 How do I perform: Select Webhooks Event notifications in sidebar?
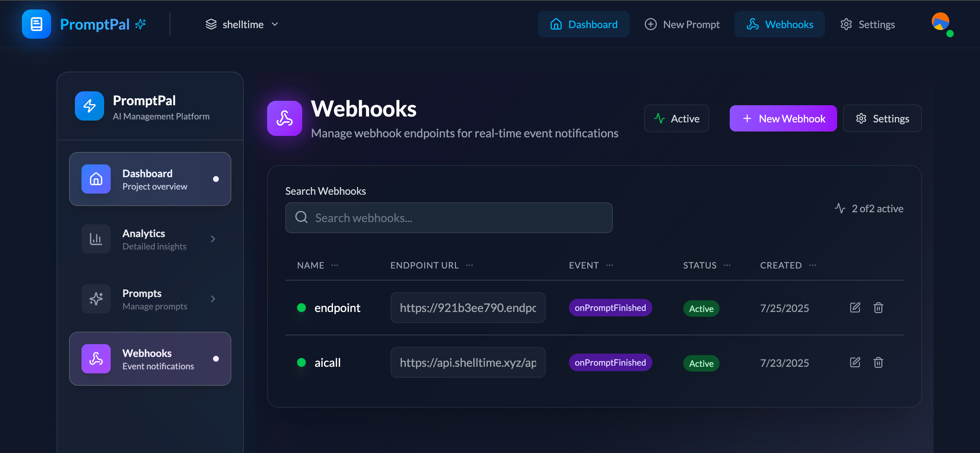(150, 359)
